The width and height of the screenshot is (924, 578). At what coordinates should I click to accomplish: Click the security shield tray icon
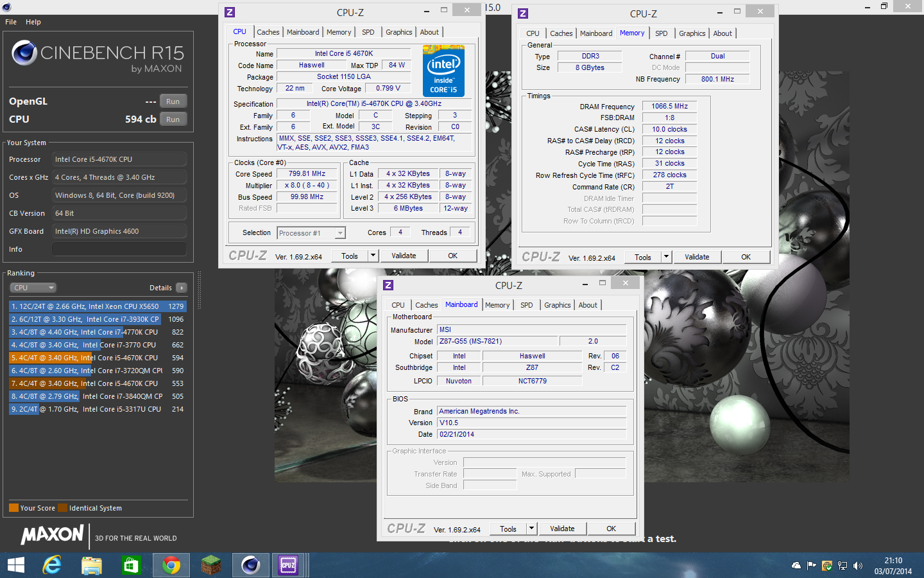(x=827, y=566)
